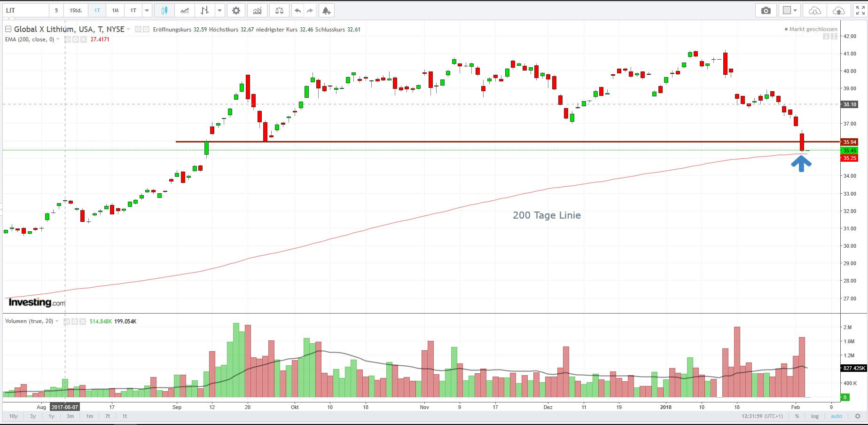Screen dimensions: 868x425
Task: Undo the last chart action
Action: (297, 10)
